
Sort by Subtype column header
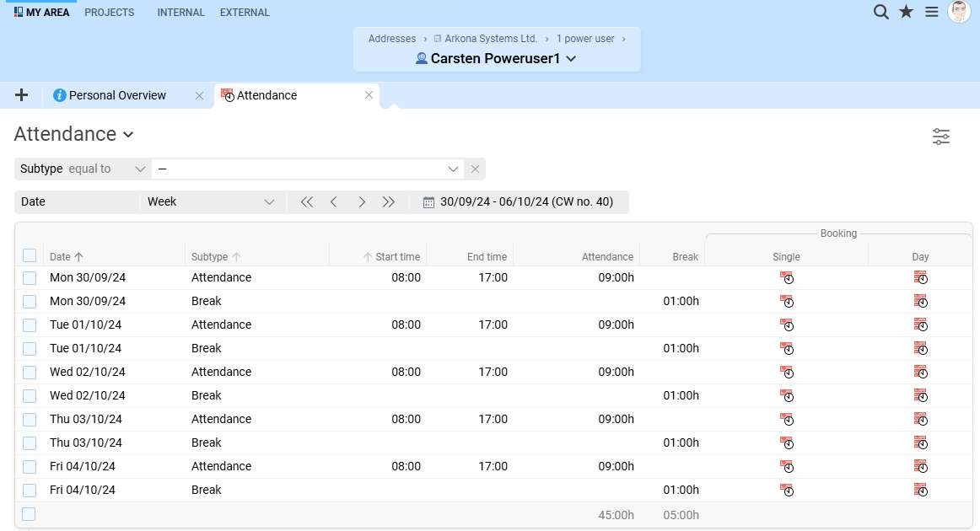(216, 257)
